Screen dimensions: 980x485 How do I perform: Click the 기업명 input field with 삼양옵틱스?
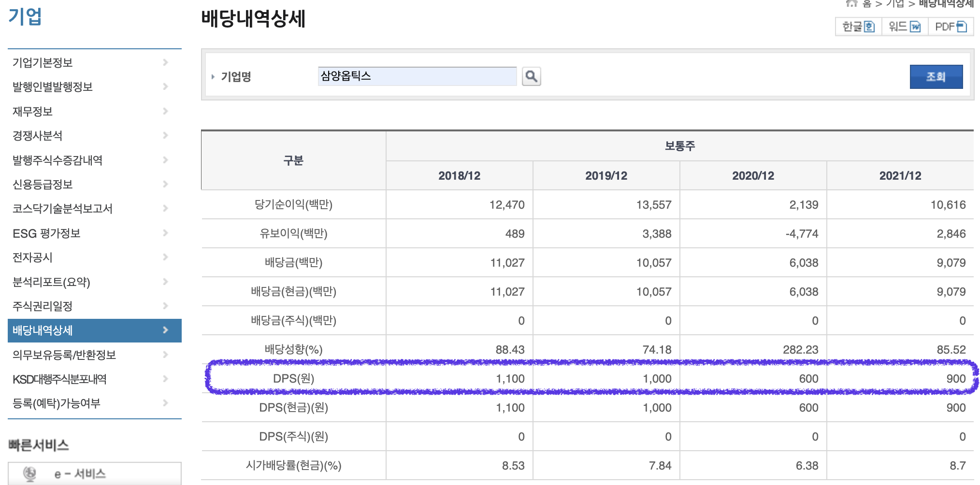point(417,76)
